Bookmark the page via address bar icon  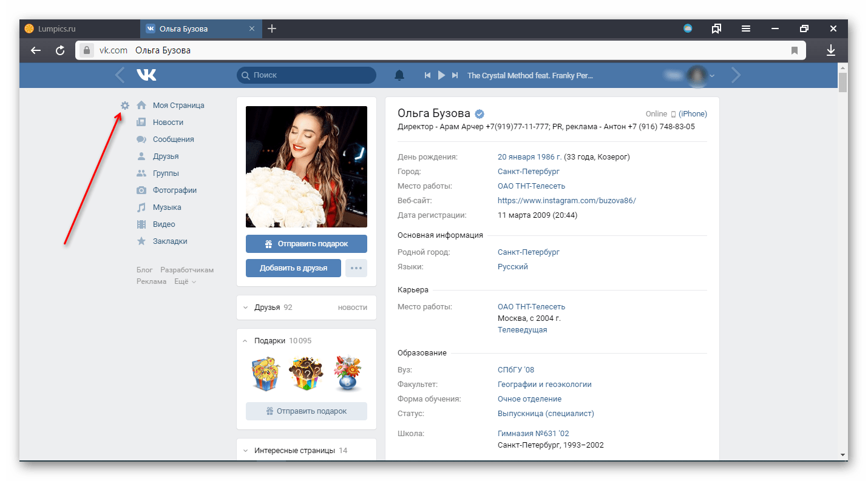795,50
